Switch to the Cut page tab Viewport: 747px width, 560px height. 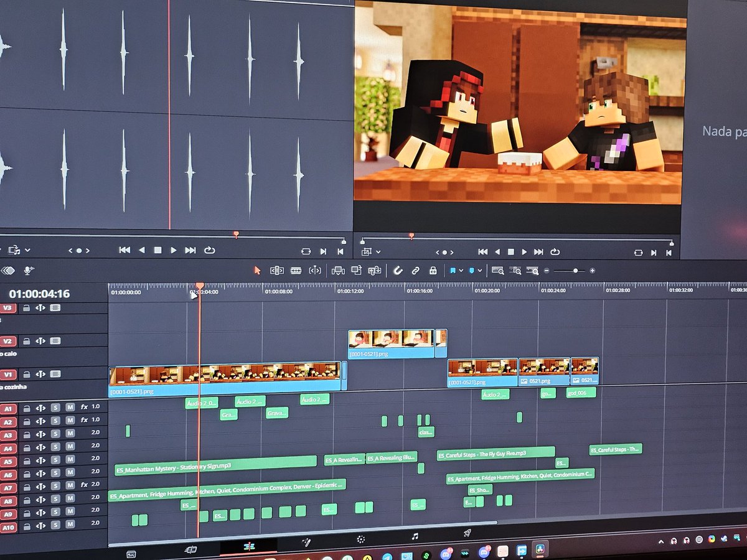coord(191,550)
